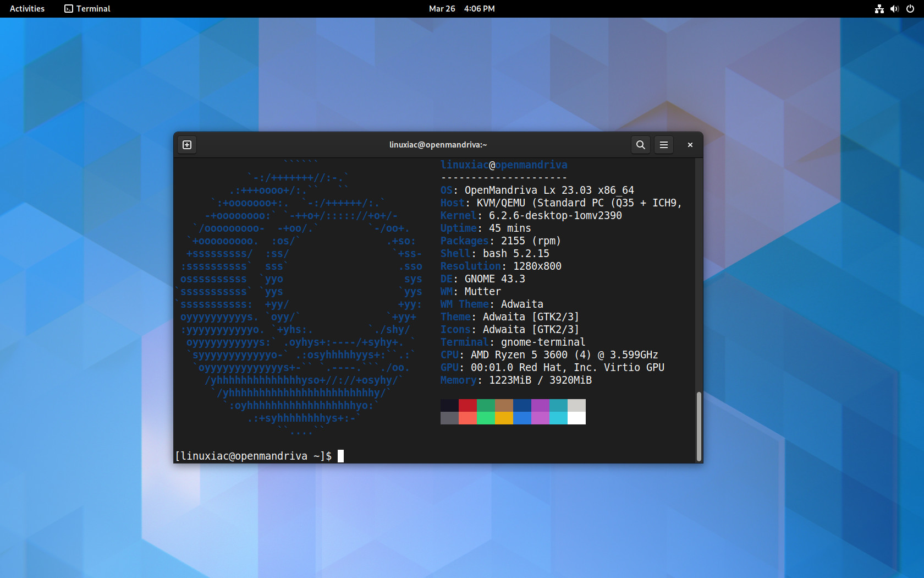Viewport: 924px width, 578px height.
Task: Click the Memory value '1223MiB / 3920MiB'
Action: [540, 380]
